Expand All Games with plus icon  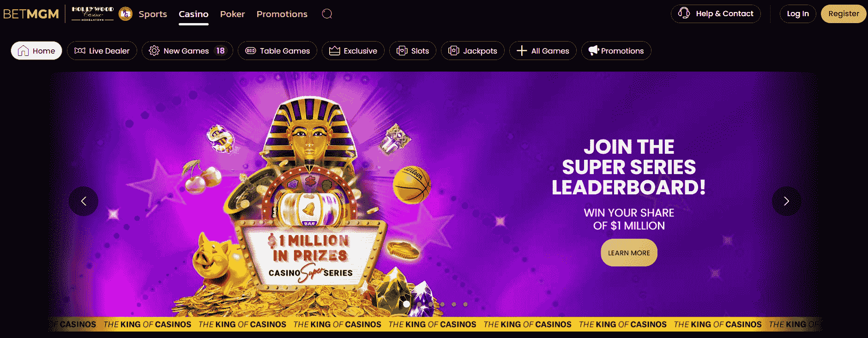pyautogui.click(x=543, y=51)
